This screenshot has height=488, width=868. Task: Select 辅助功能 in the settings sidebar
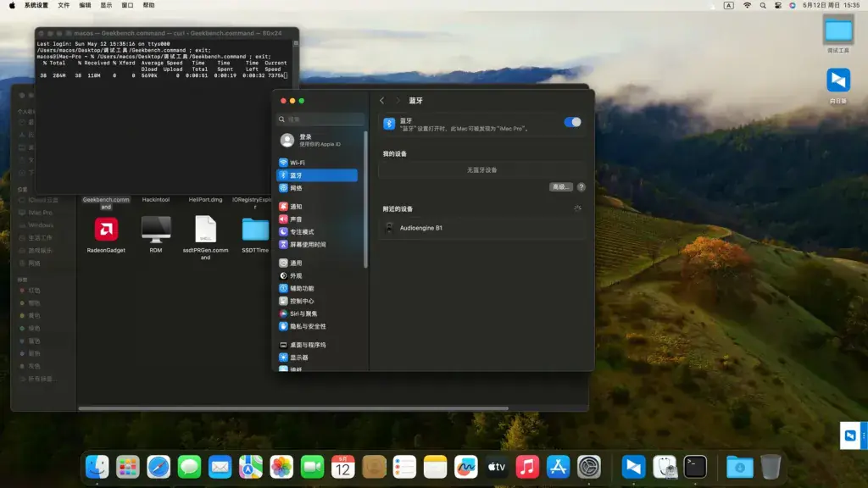[x=317, y=288]
